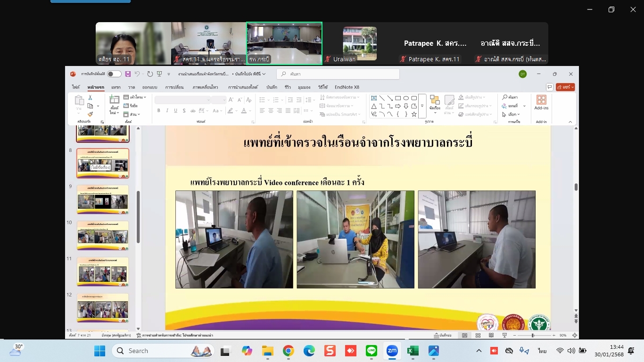Open the Layout dropdown (เค้าโครง)
Viewport: 644px width, 362px height.
(x=135, y=97)
